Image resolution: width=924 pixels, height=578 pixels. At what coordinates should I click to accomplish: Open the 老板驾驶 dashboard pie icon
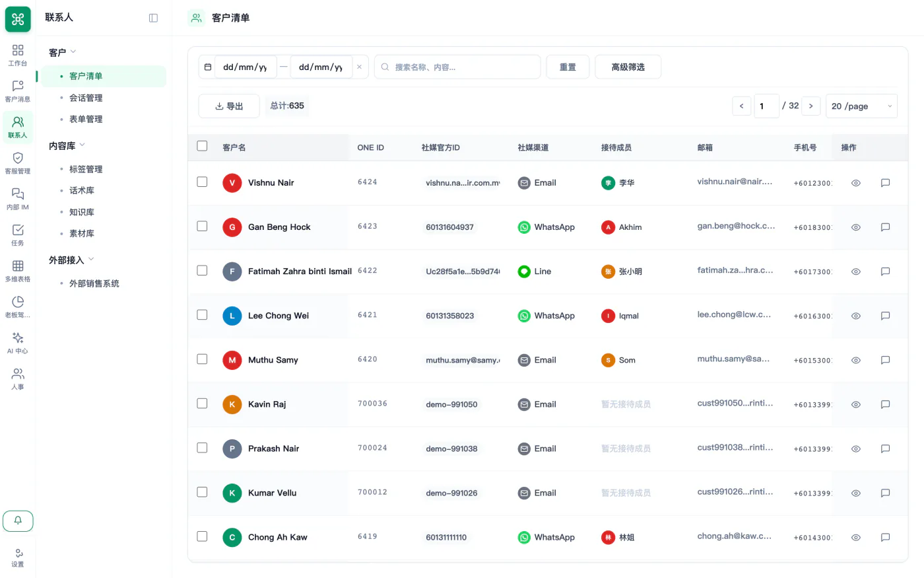click(18, 307)
